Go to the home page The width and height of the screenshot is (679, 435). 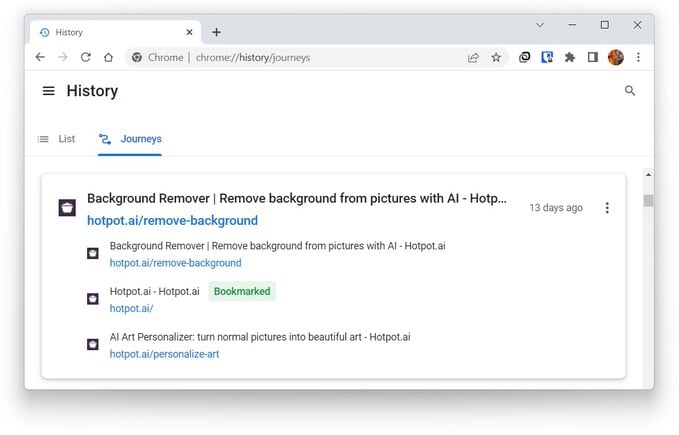click(108, 57)
